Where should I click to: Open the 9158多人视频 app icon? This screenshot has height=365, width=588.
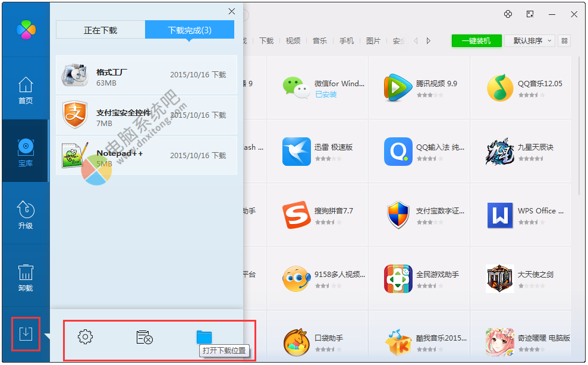pyautogui.click(x=296, y=279)
